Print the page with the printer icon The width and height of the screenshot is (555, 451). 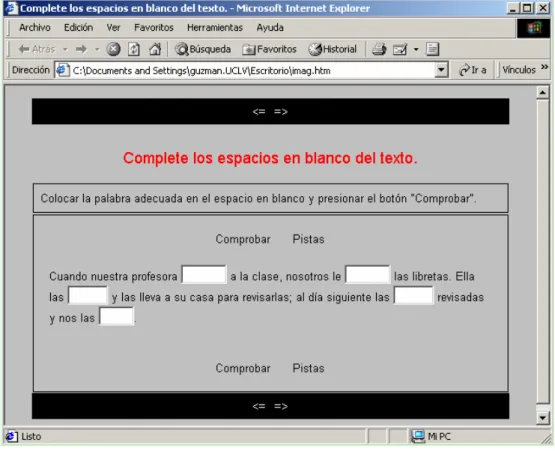(379, 49)
